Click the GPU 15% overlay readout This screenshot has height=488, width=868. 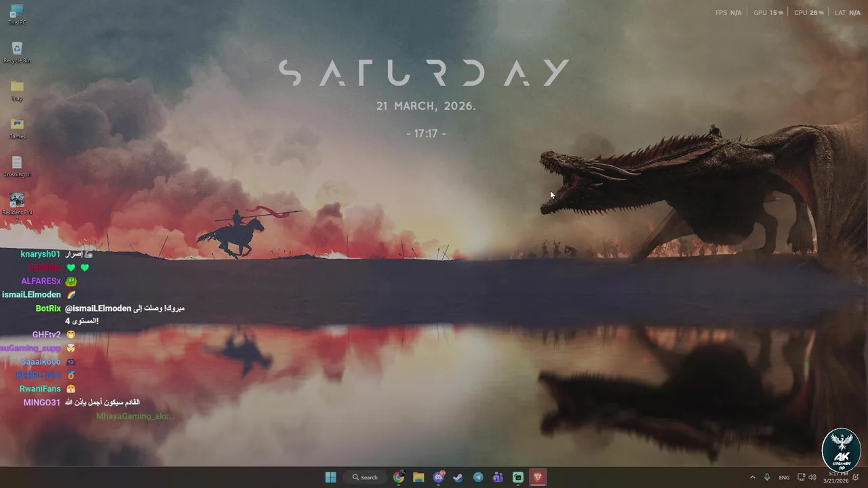pos(768,13)
